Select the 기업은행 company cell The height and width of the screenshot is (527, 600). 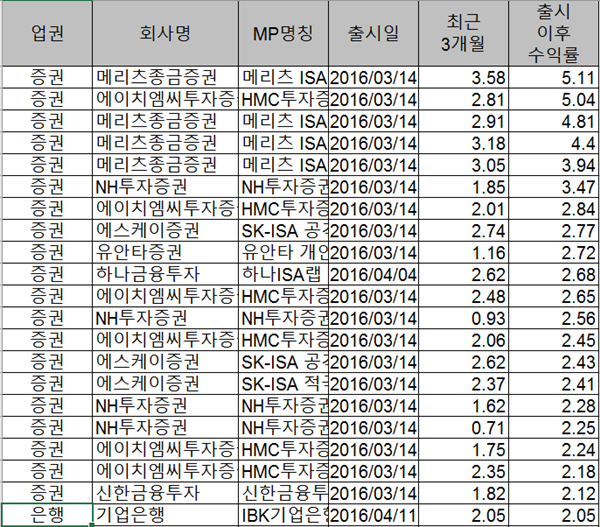pos(165,515)
